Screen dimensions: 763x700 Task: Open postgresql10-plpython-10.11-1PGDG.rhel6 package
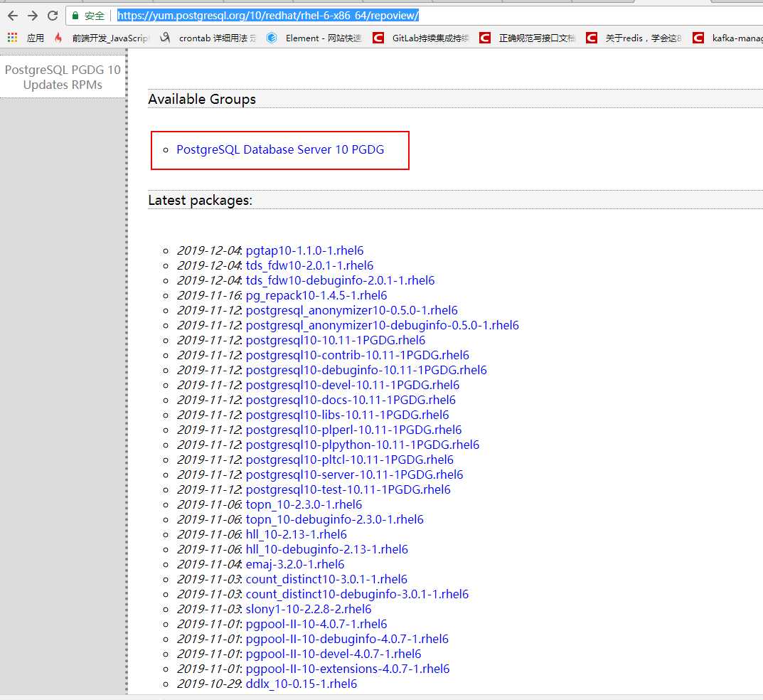pos(363,445)
